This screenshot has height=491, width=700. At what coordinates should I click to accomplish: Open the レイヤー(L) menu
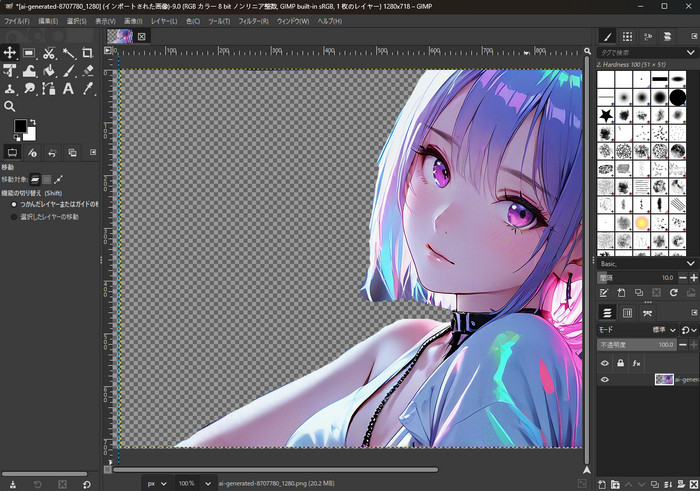click(x=164, y=21)
